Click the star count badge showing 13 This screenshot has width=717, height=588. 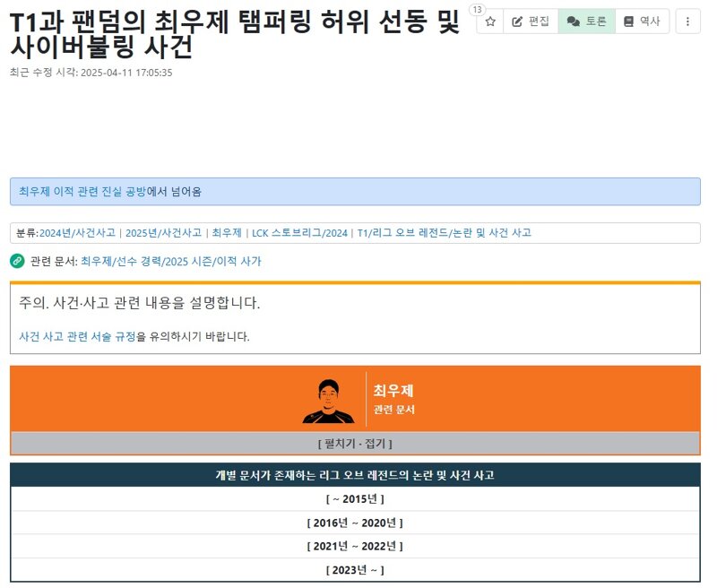coord(477,10)
